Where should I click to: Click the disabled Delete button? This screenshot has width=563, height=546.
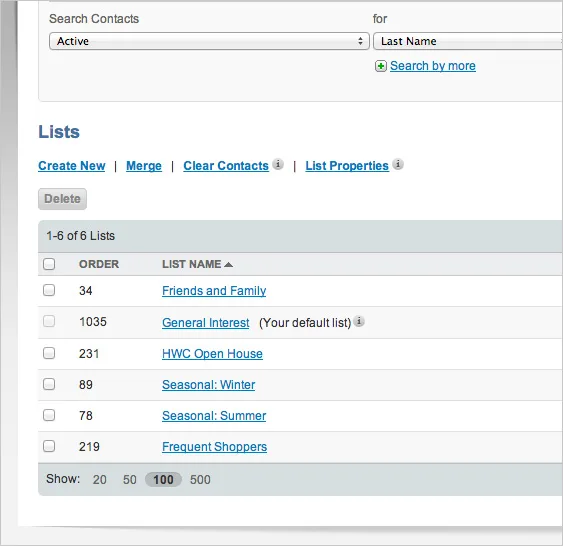click(x=62, y=199)
